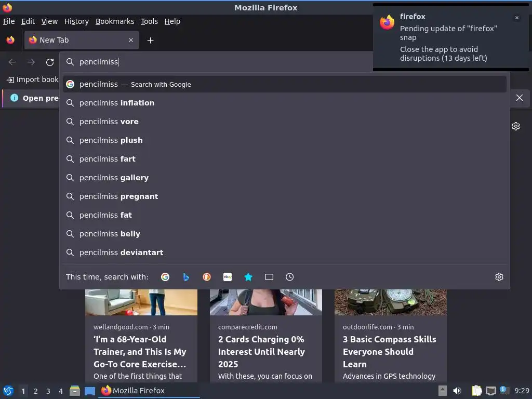Open clipboard manager tray icon
Image resolution: width=532 pixels, height=399 pixels.
(x=477, y=391)
